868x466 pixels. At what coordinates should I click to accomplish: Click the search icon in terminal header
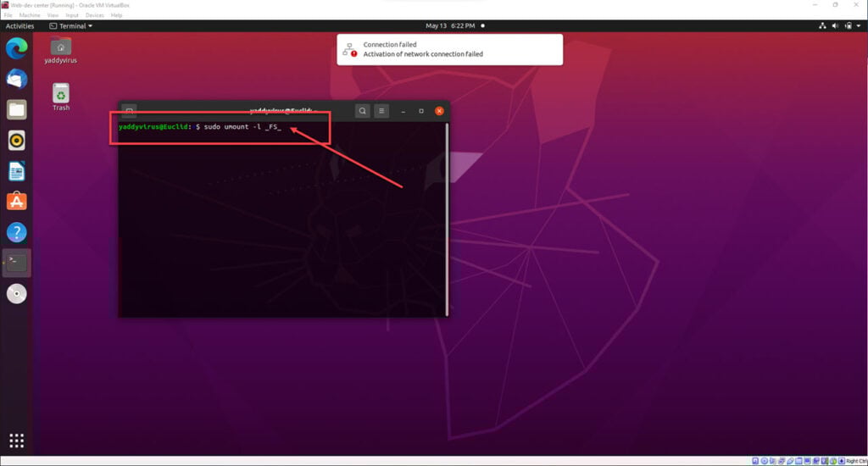coord(362,111)
